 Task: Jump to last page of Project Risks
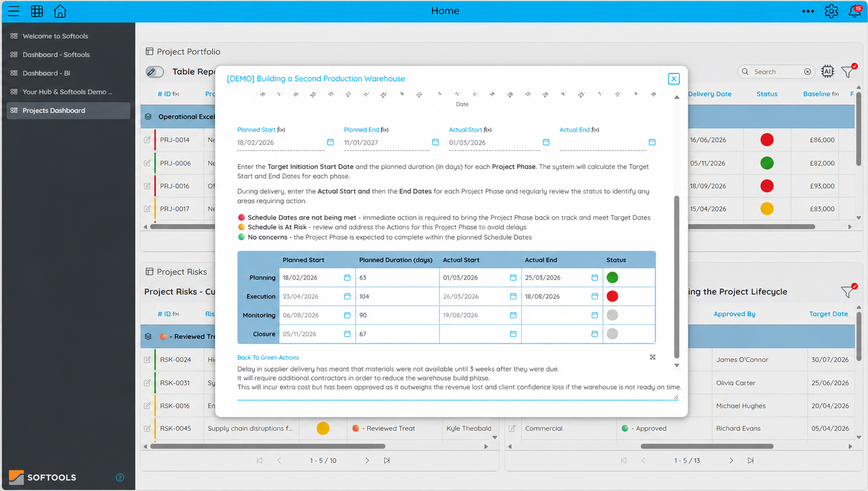click(386, 460)
